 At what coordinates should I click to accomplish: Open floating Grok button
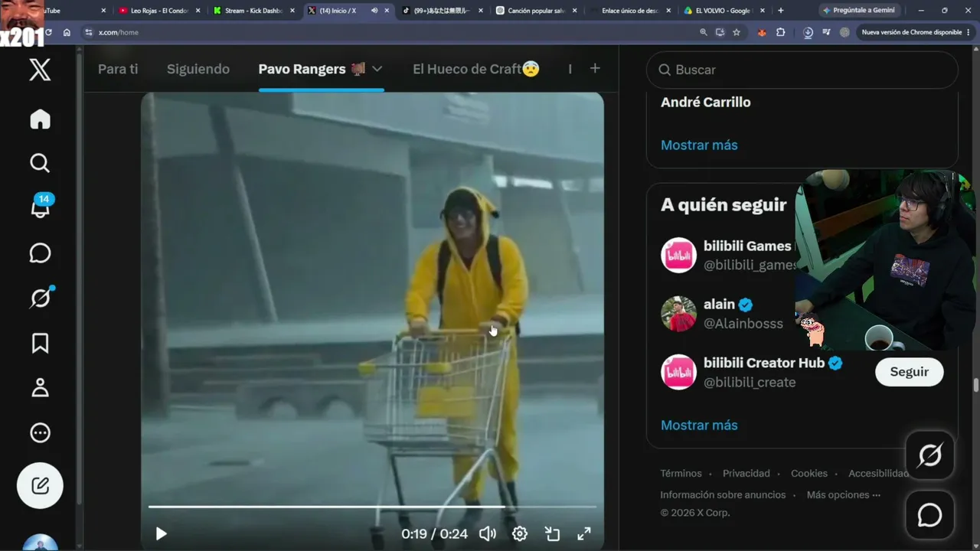[x=929, y=455]
